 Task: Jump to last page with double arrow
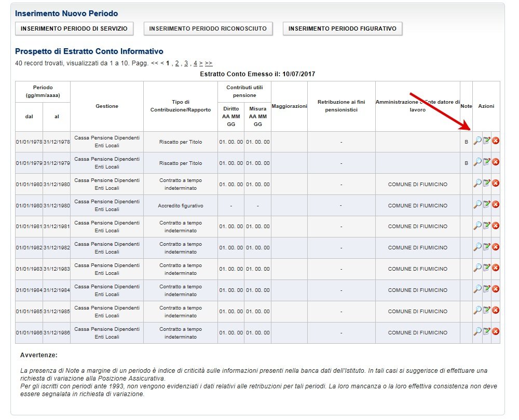click(209, 63)
